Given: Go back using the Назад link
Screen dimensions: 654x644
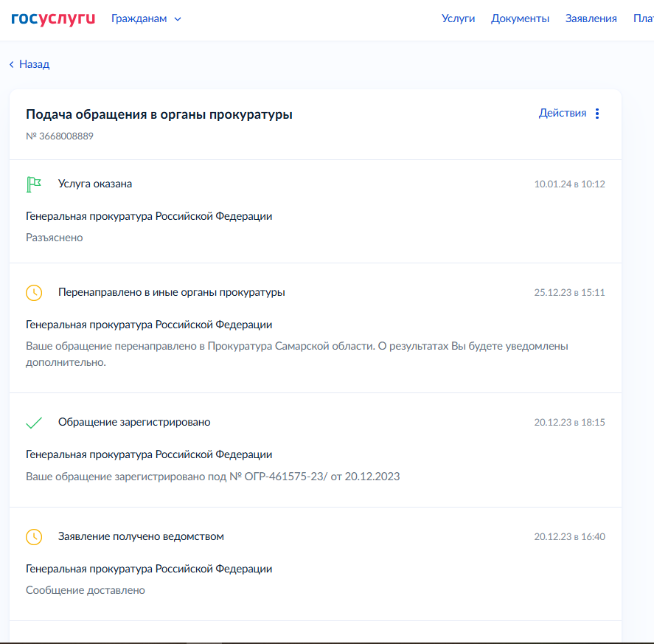Looking at the screenshot, I should pos(34,64).
